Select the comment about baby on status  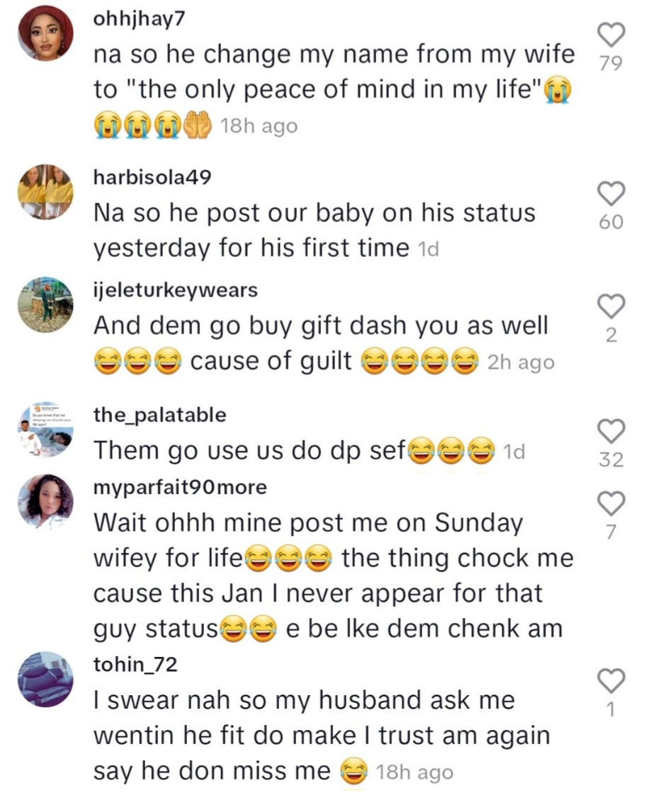pos(314,230)
